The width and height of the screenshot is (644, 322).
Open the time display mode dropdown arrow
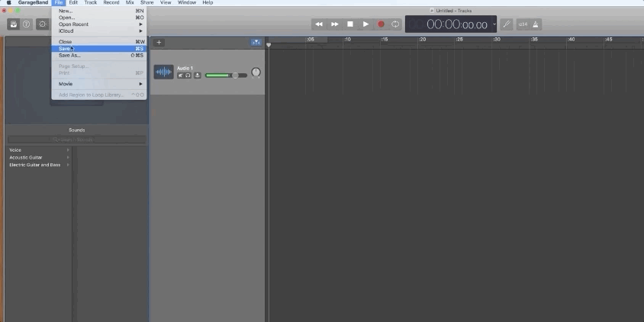[494, 24]
